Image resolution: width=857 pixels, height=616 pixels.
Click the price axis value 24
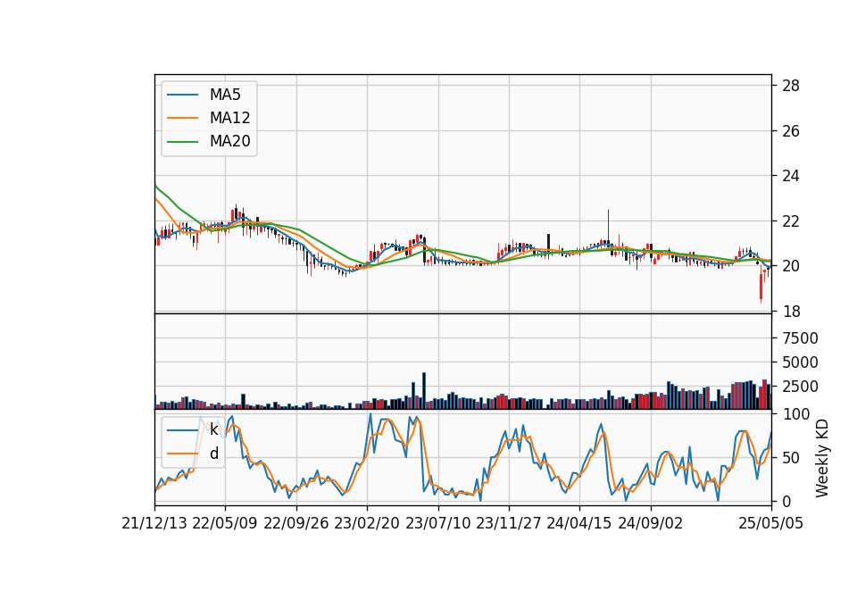point(791,176)
